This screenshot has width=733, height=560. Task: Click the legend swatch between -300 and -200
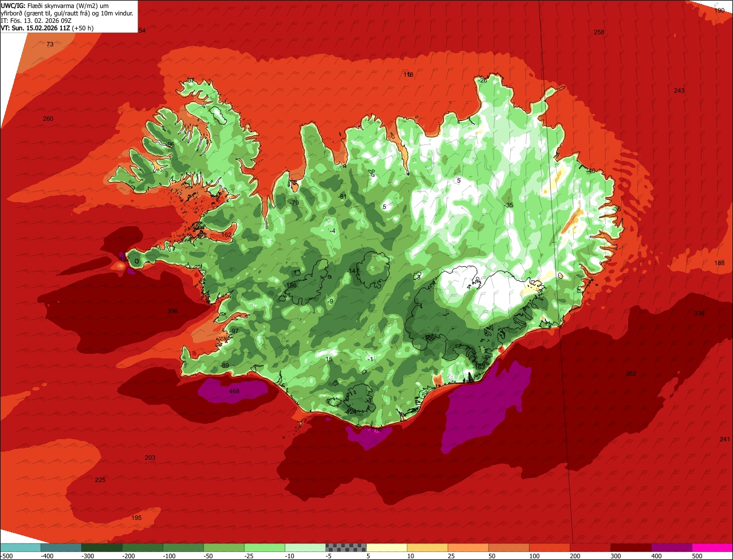(x=102, y=547)
